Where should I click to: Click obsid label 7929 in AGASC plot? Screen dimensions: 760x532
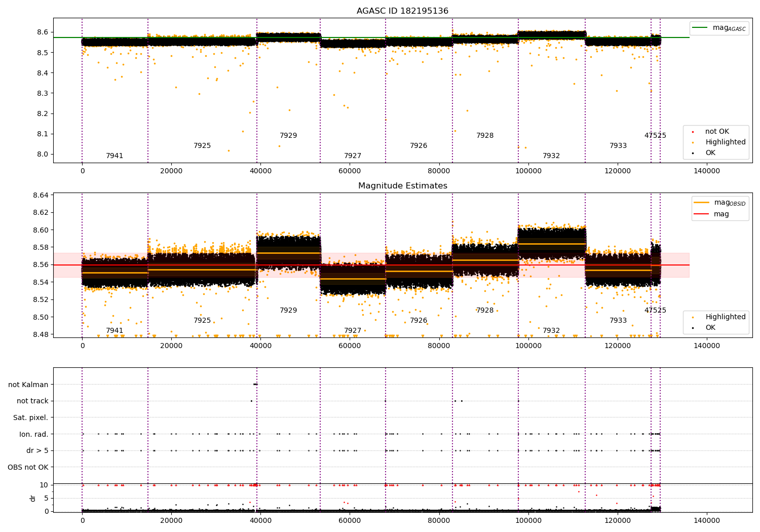(x=288, y=136)
